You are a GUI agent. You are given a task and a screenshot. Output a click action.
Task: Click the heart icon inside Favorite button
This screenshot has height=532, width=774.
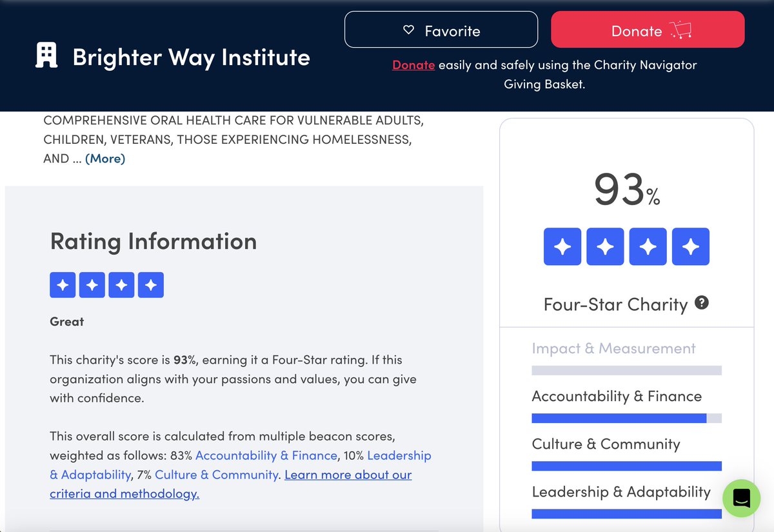[408, 30]
